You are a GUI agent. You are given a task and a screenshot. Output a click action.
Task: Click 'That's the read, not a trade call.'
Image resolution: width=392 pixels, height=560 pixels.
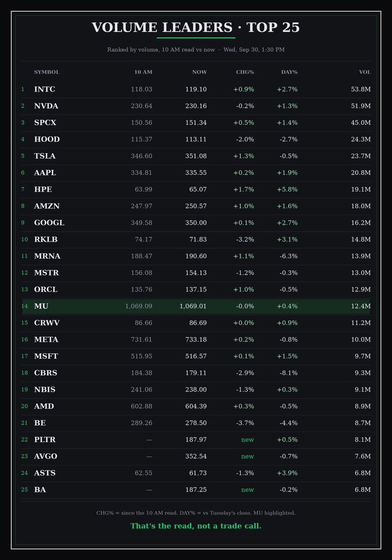(196, 526)
